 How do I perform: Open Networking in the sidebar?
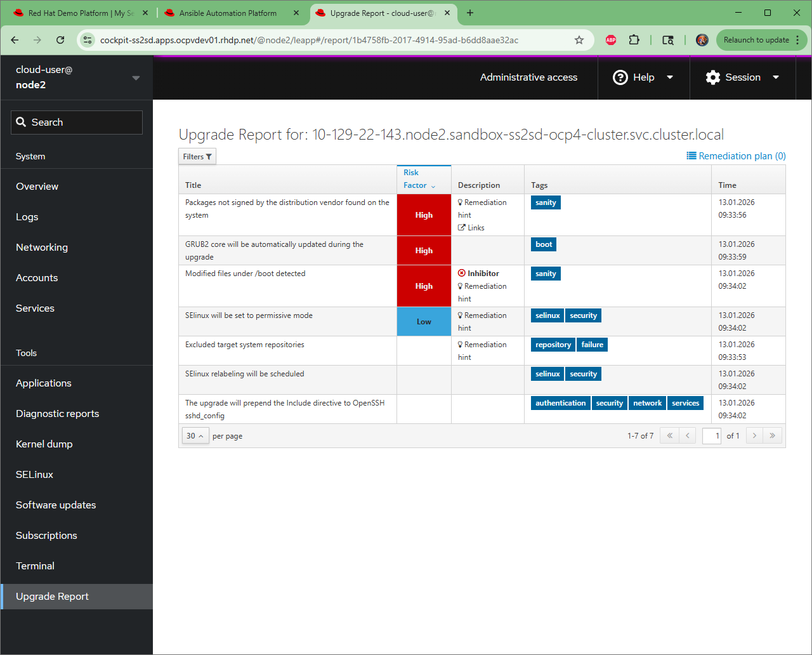[77, 248]
